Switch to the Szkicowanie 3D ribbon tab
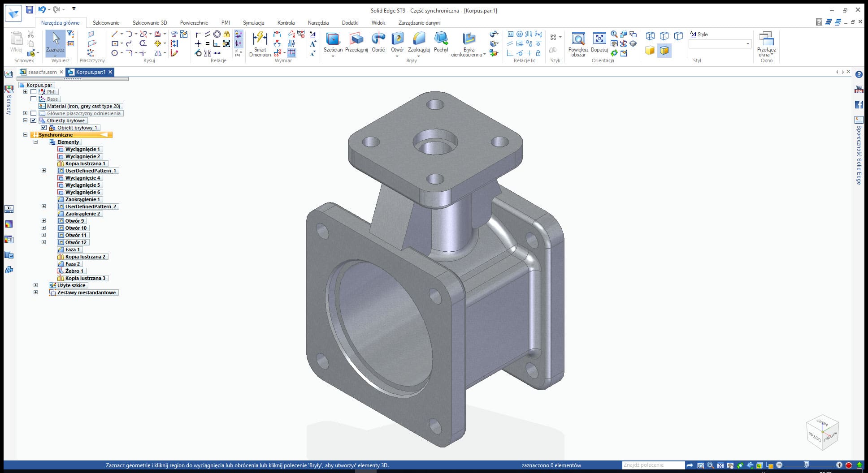The image size is (868, 473). [x=150, y=23]
